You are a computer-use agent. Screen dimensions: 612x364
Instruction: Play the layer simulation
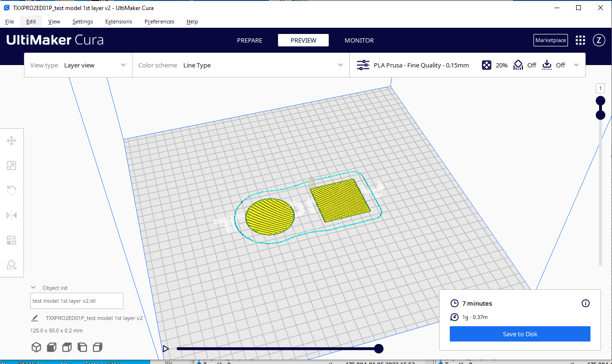click(166, 349)
